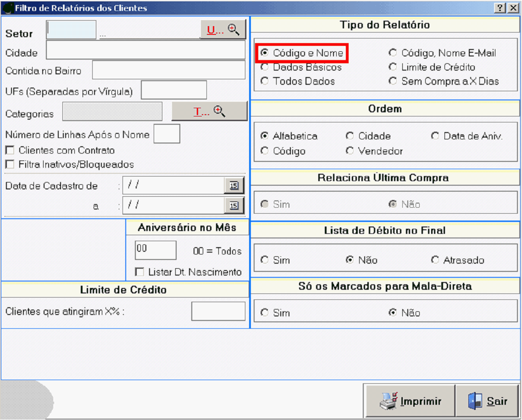Screen dimensions: 522x420
Task: Select Sem Compra a X Dias option
Action: tap(393, 82)
